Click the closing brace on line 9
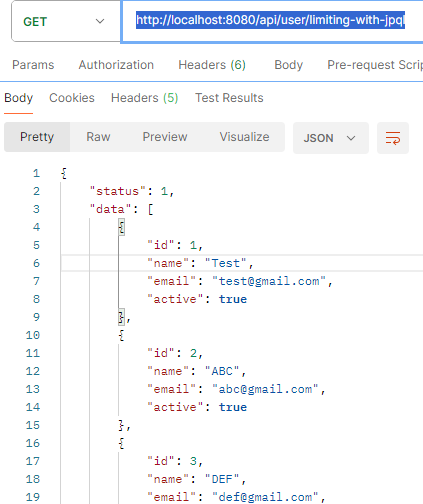This screenshot has width=423, height=504. [x=121, y=317]
